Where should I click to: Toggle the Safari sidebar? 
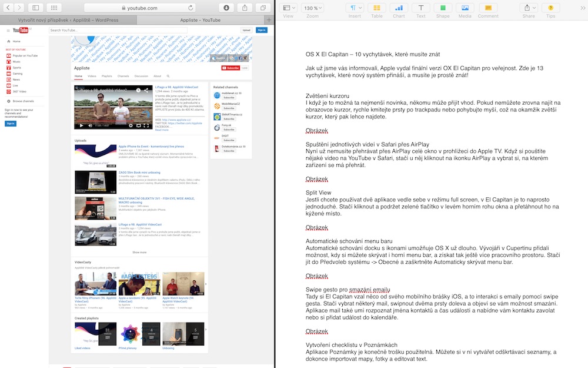(x=35, y=8)
